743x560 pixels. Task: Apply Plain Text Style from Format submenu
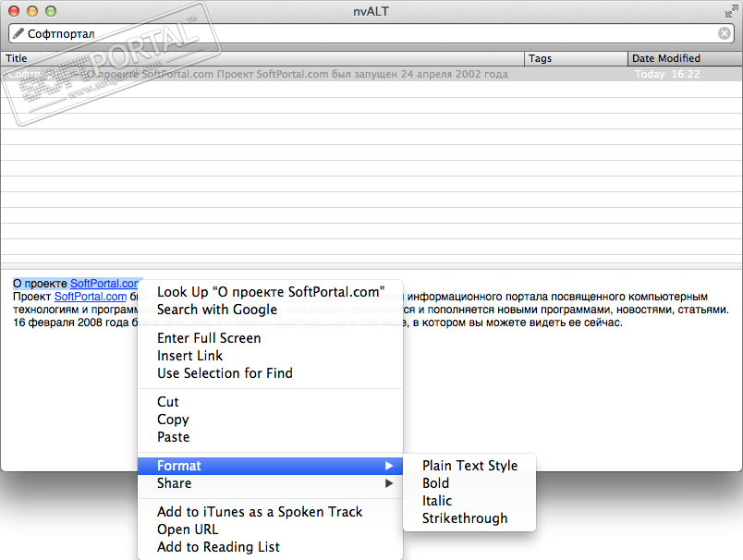(x=469, y=466)
